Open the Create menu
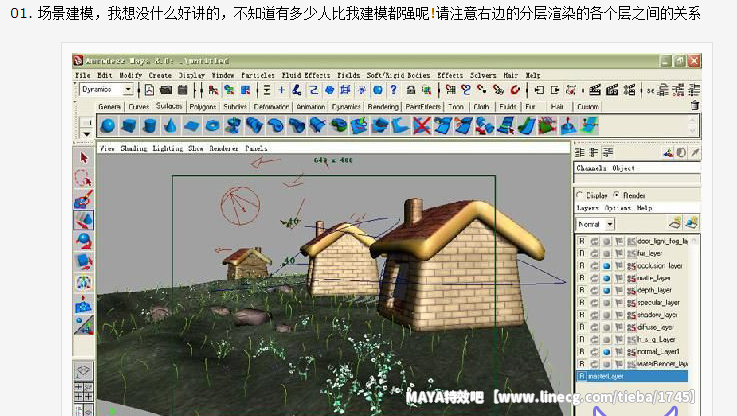This screenshot has width=737, height=416. (160, 75)
